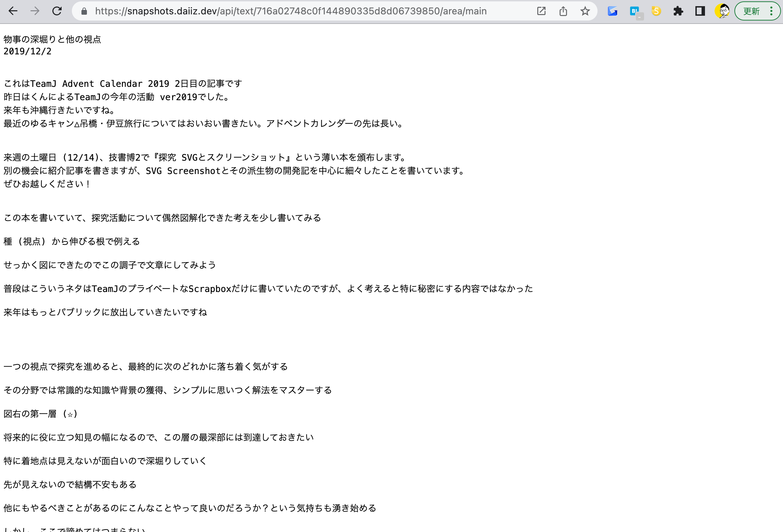Click the padlock site info icon
Image resolution: width=783 pixels, height=532 pixels.
coord(84,11)
